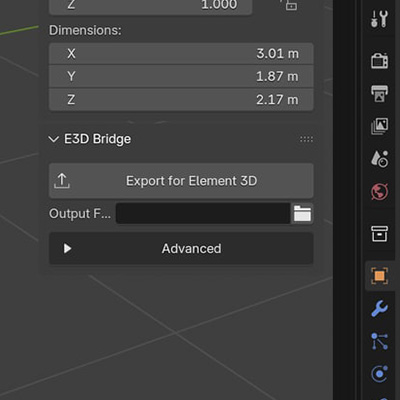Open the Output properties tab
Screen dimensions: 400x400
pos(379,93)
